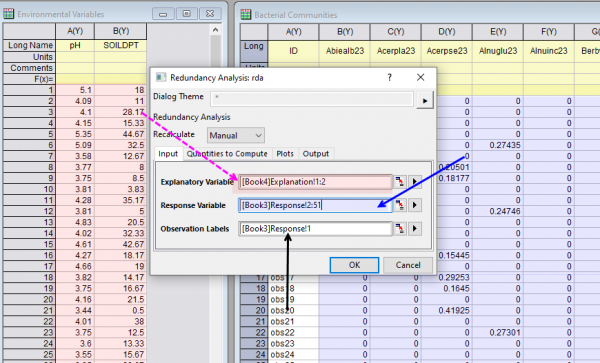Image resolution: width=600 pixels, height=363 pixels.
Task: Click the Long Name row label
Action: (x=29, y=46)
